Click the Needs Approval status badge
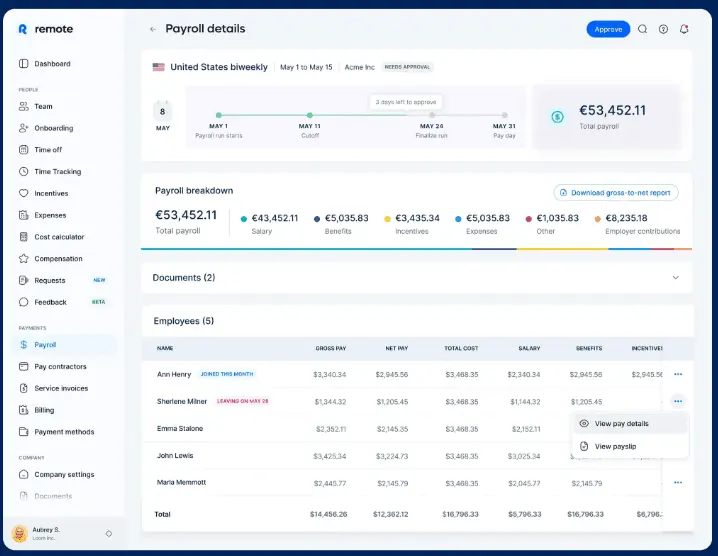 point(407,67)
